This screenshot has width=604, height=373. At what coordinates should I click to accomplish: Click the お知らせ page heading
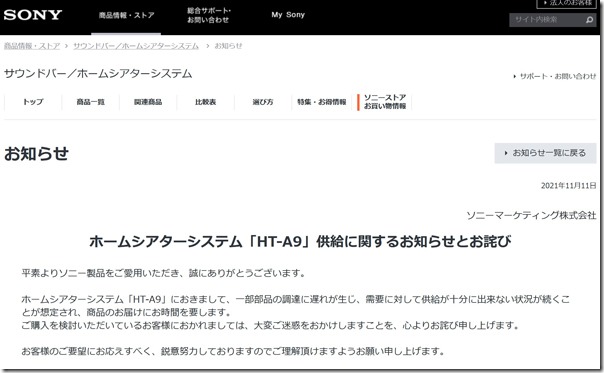(36, 153)
